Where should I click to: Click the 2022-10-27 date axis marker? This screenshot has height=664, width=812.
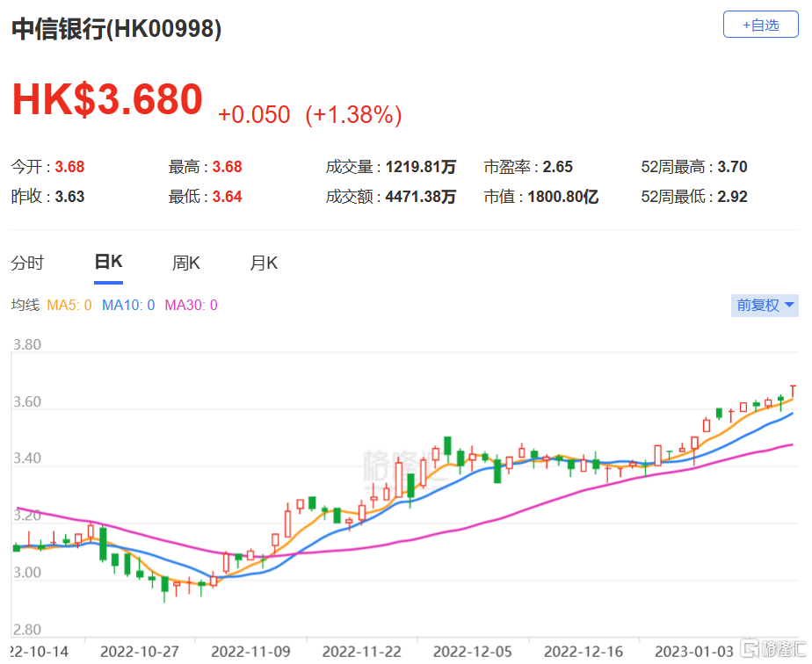point(140,652)
